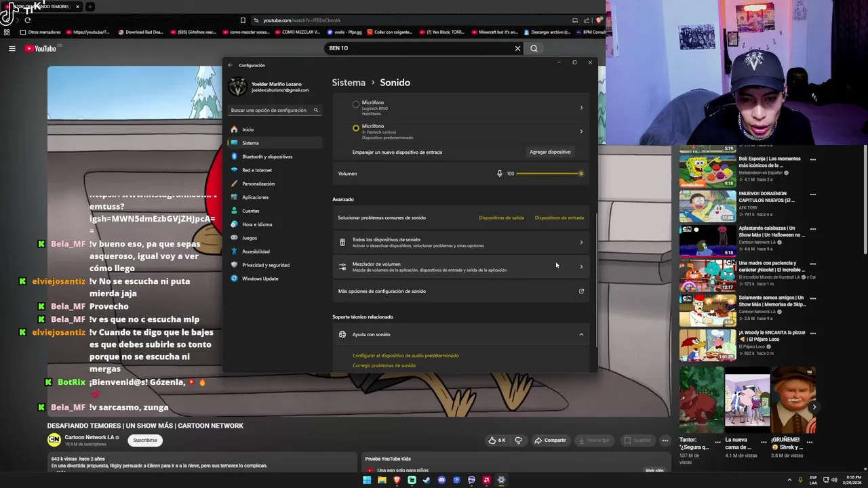Expand Logitech BRIO microphone details
This screenshot has width=868, height=488.
point(581,108)
